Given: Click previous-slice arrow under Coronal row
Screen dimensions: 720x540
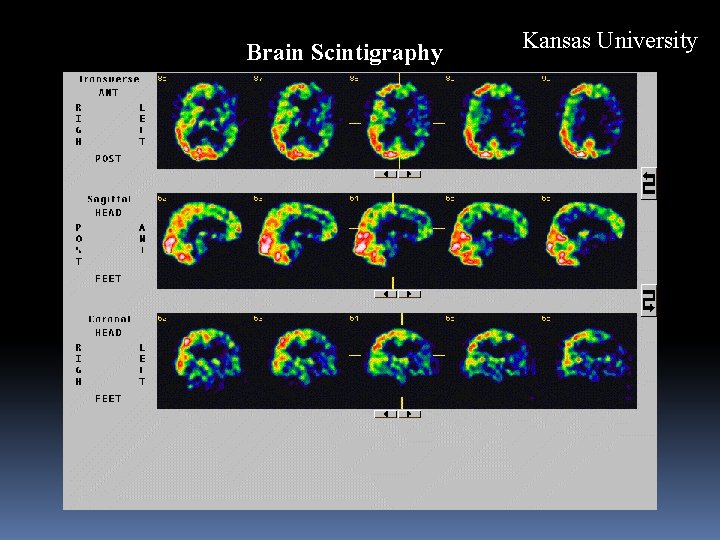Looking at the screenshot, I should click(x=386, y=414).
